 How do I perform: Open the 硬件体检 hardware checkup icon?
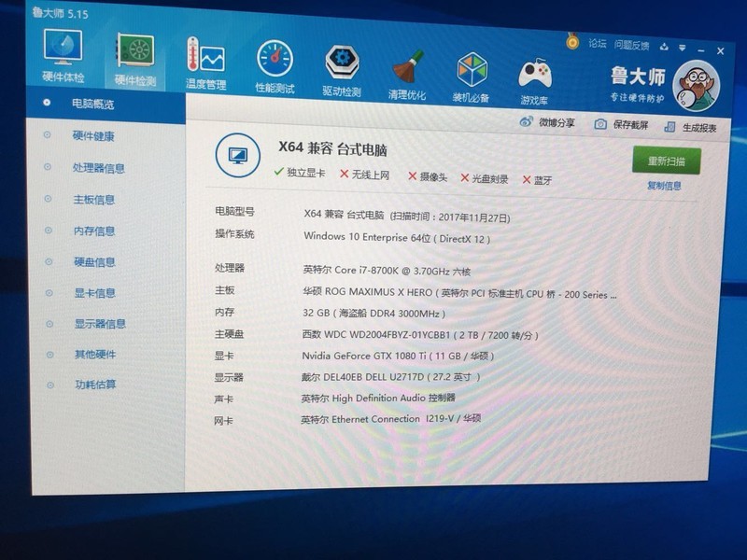(63, 54)
